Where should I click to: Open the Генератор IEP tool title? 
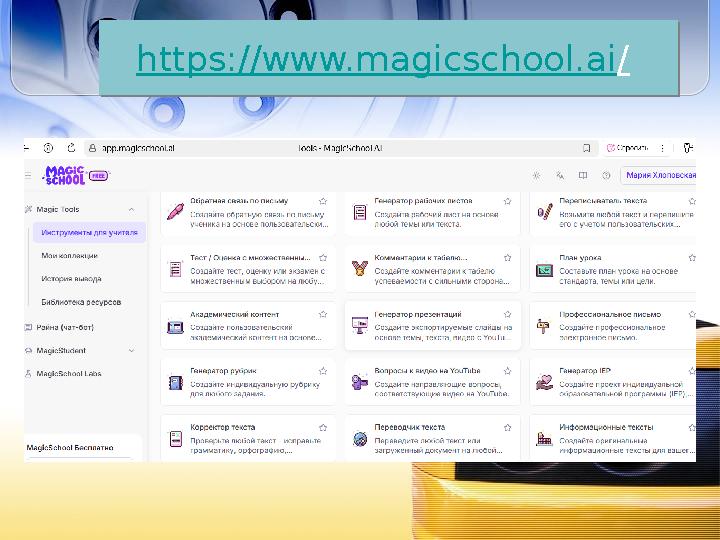[585, 371]
